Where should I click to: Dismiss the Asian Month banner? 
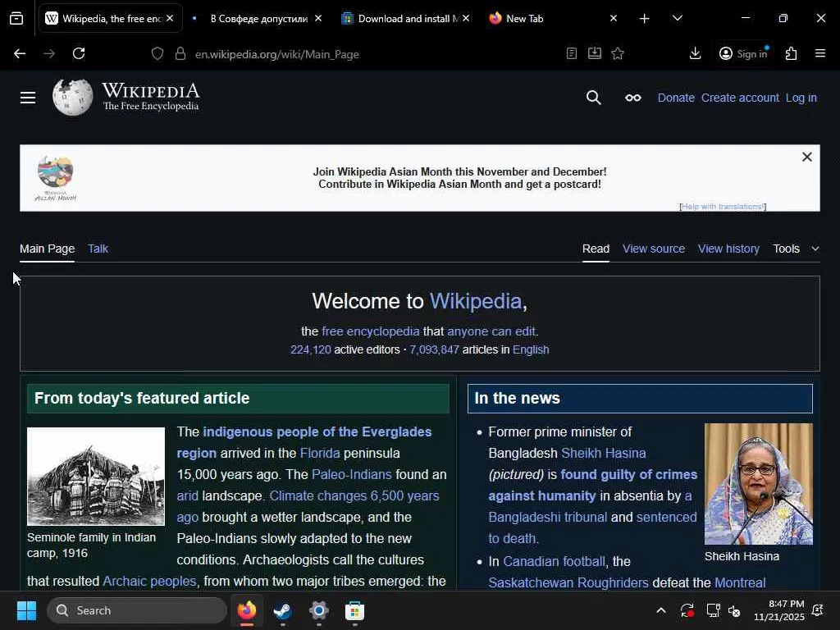(x=807, y=157)
